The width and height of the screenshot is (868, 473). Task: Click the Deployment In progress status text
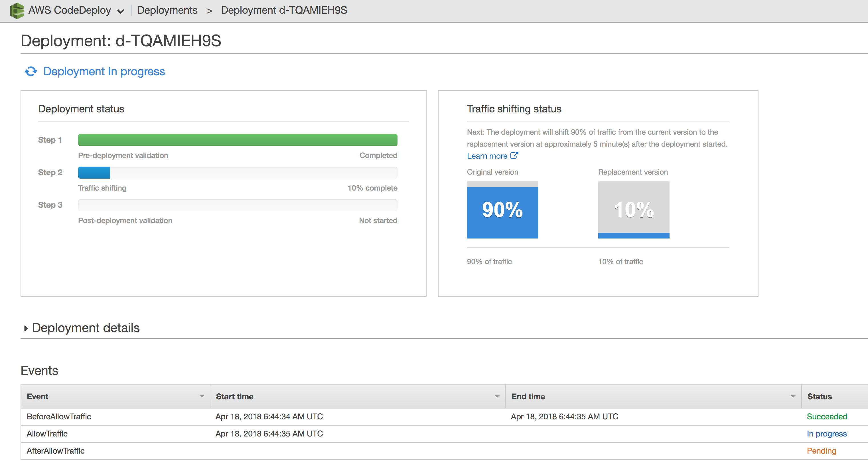pos(104,72)
